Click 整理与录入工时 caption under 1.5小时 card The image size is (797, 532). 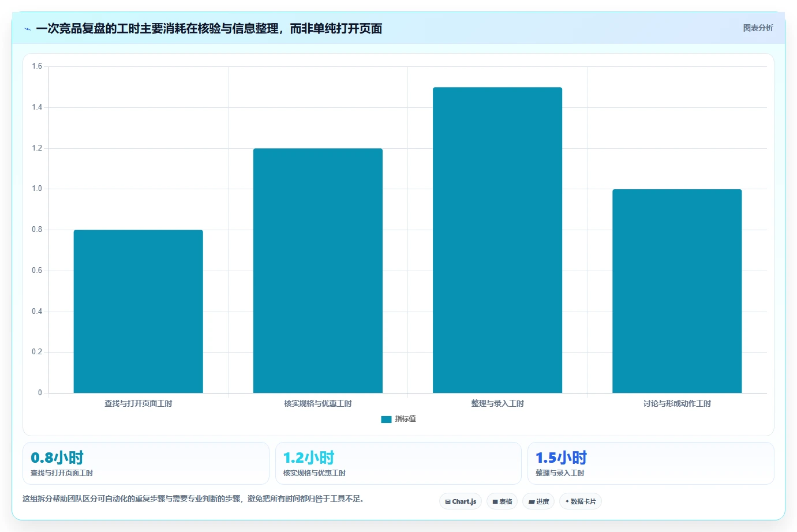click(560, 473)
